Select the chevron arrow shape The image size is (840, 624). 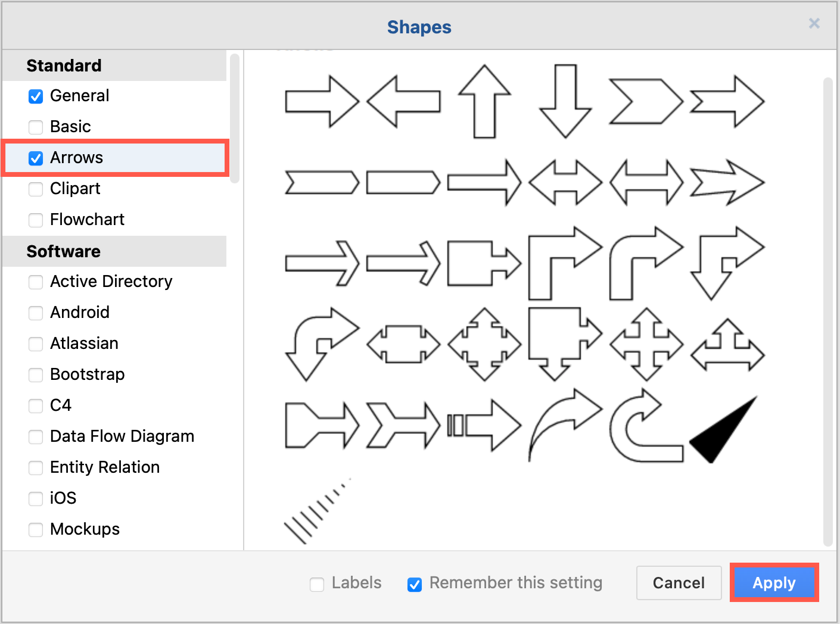(x=646, y=101)
